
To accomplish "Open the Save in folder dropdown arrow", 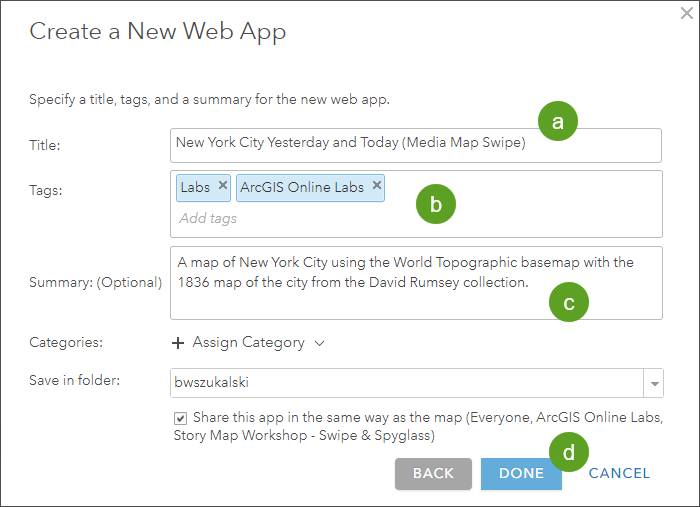I will tap(654, 383).
